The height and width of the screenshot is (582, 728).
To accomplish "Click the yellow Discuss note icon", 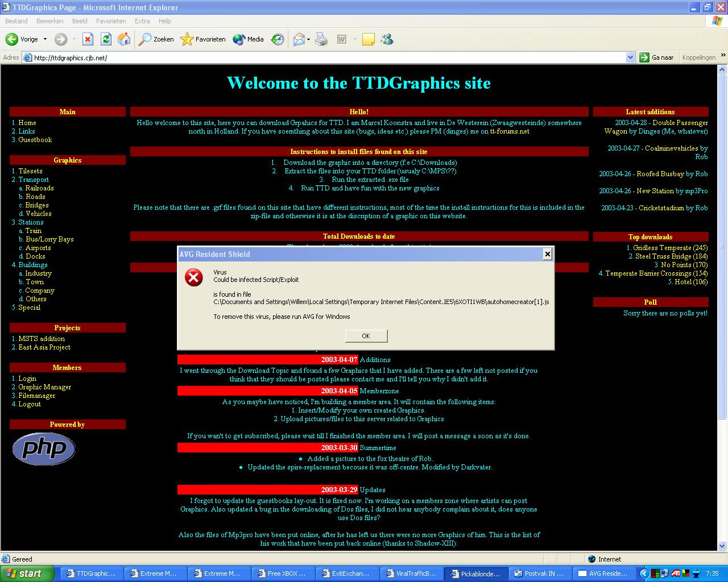I will click(369, 39).
